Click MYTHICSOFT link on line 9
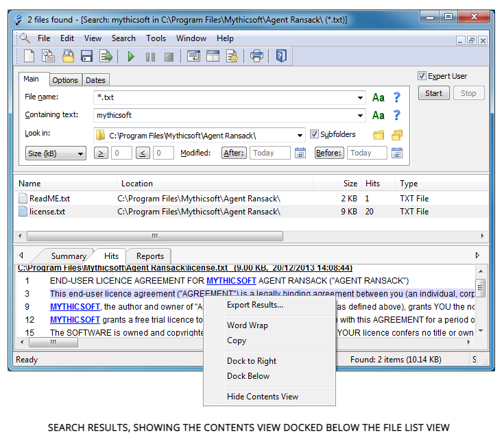Viewport: 504px width, 446px height. [75, 307]
